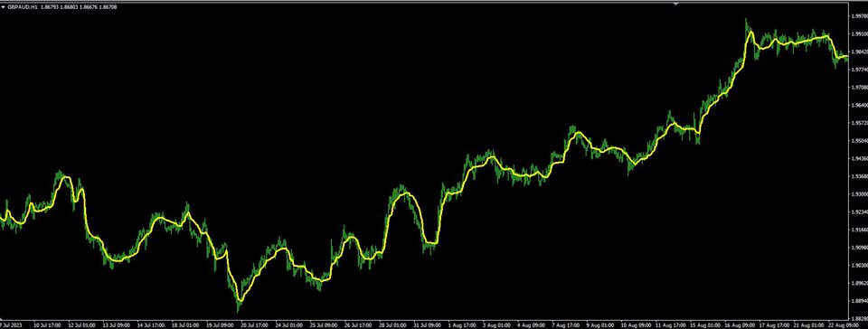Click the 28 Jul 01:00 time label
The height and width of the screenshot is (329, 868).
[393, 325]
